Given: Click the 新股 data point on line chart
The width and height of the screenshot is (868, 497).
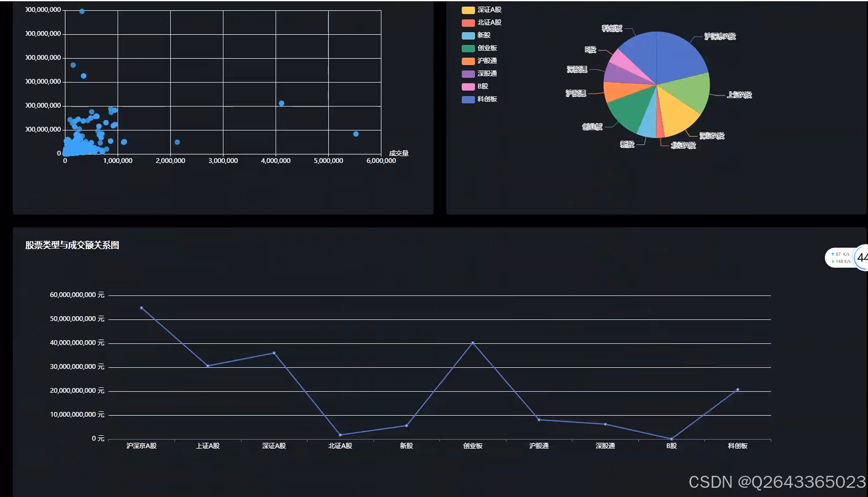Looking at the screenshot, I should [x=406, y=426].
